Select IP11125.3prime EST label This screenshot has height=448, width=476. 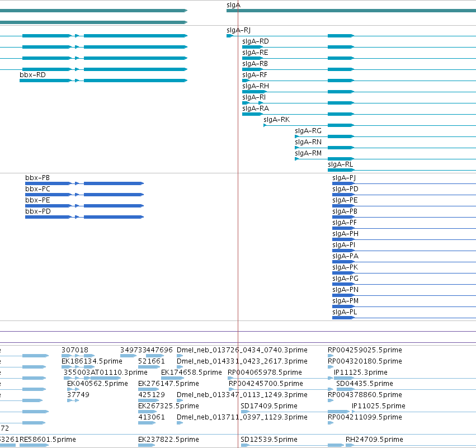[361, 372]
